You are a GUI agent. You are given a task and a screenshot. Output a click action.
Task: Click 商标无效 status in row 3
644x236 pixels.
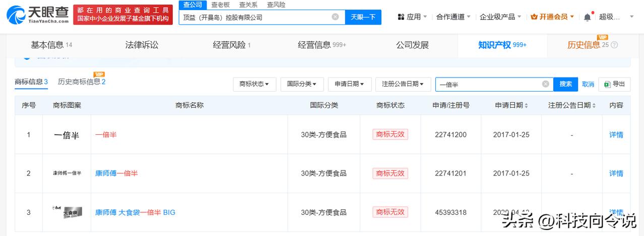point(390,212)
